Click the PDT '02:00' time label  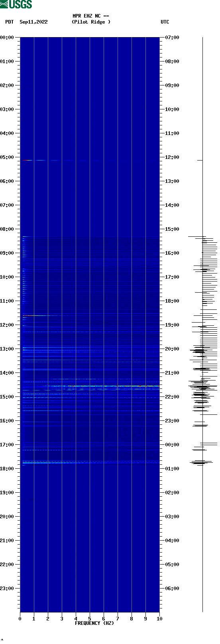(x=7, y=85)
